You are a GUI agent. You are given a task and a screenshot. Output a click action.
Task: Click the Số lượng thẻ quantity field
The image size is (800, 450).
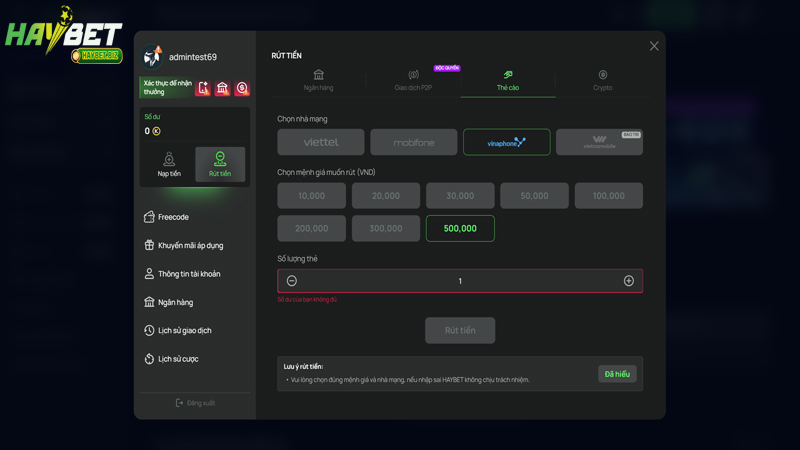point(460,281)
